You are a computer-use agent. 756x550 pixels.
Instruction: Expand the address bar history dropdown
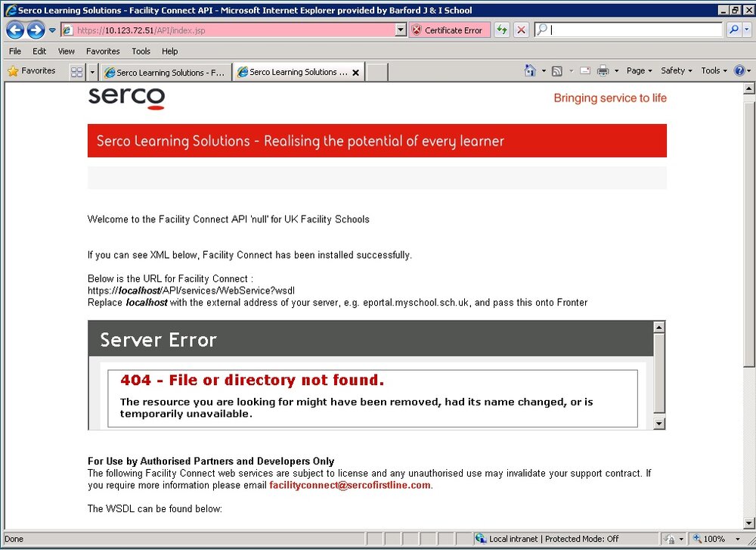[x=401, y=30]
